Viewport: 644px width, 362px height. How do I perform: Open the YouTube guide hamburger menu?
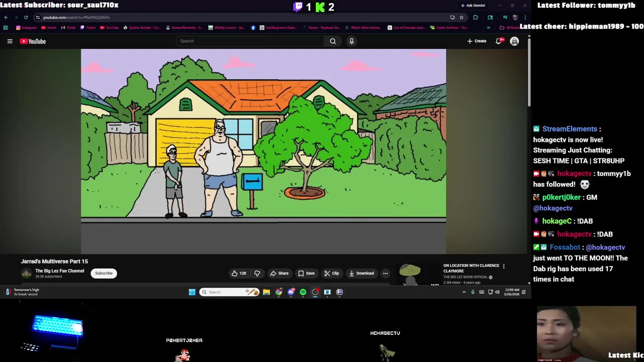pyautogui.click(x=10, y=41)
